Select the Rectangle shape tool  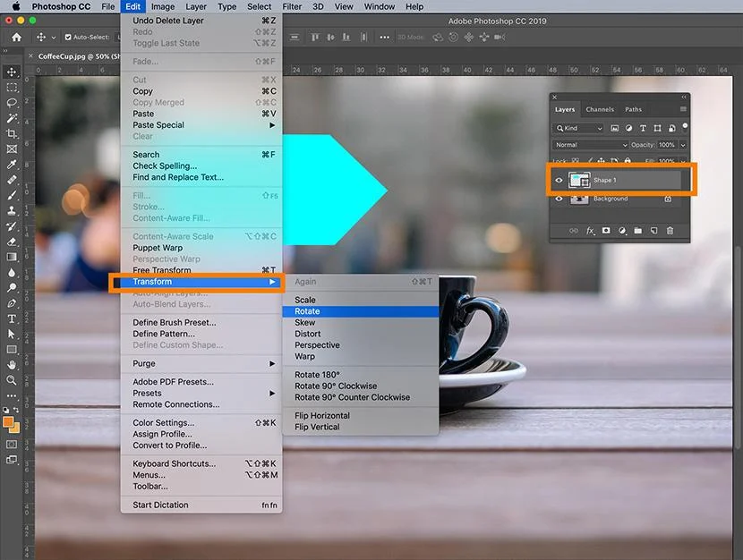(12, 350)
